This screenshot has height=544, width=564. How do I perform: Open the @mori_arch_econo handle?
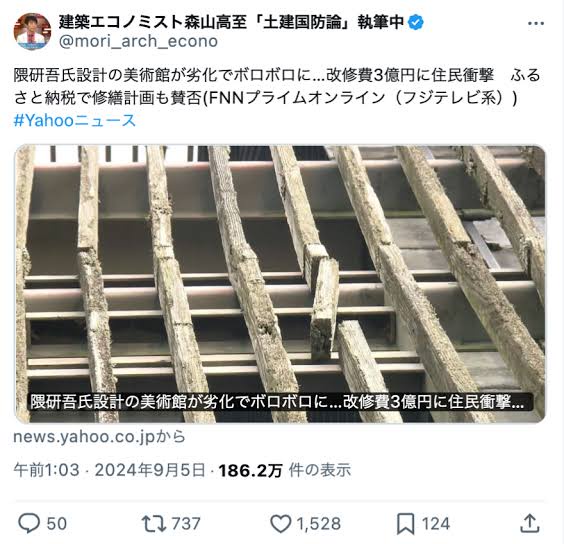[138, 41]
